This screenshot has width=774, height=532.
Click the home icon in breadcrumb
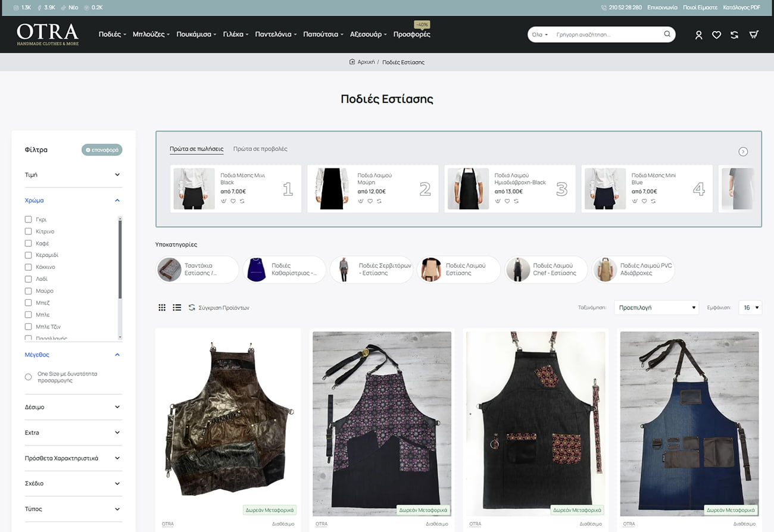(x=352, y=62)
